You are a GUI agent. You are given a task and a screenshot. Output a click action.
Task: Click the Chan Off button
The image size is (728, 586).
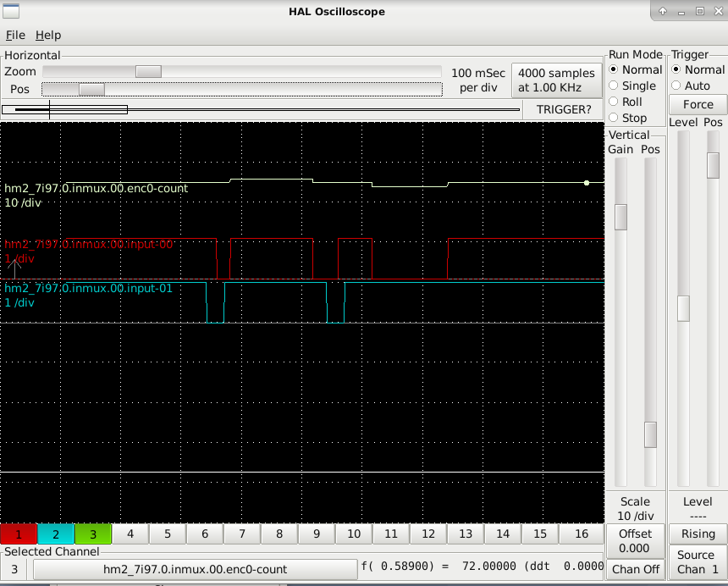tap(635, 569)
